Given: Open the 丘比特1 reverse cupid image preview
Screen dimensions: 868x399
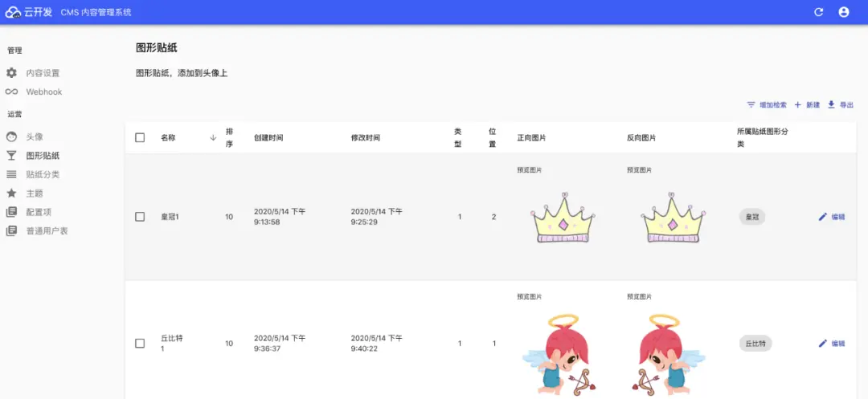Looking at the screenshot, I should [669, 356].
